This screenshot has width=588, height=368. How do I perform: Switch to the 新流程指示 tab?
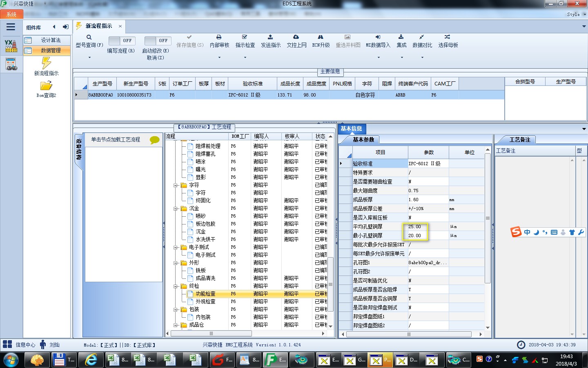coord(99,26)
